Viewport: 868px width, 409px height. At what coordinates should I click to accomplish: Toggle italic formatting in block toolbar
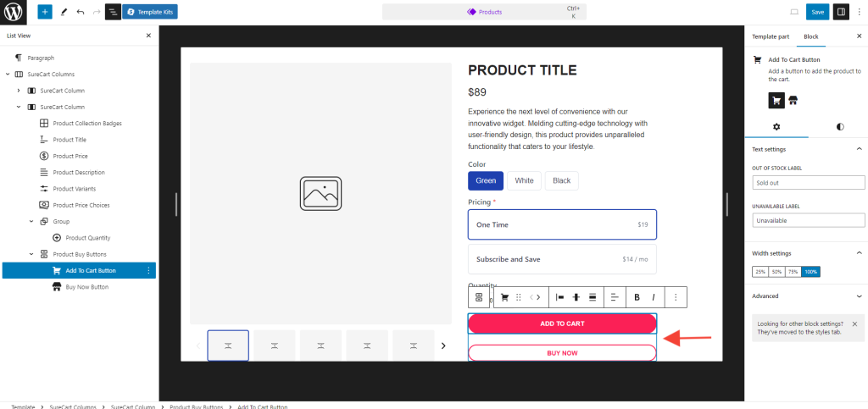coord(654,297)
